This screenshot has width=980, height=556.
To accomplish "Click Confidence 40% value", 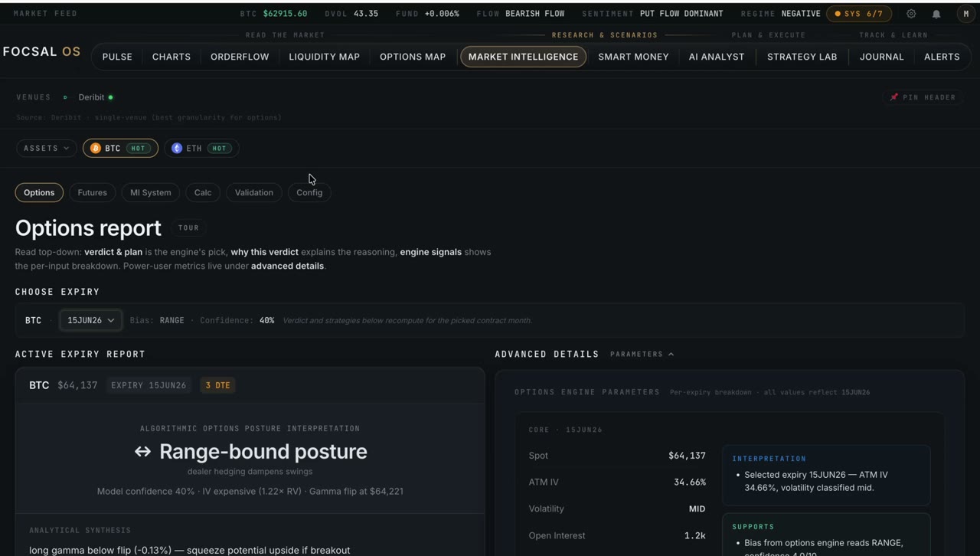I will (x=266, y=320).
